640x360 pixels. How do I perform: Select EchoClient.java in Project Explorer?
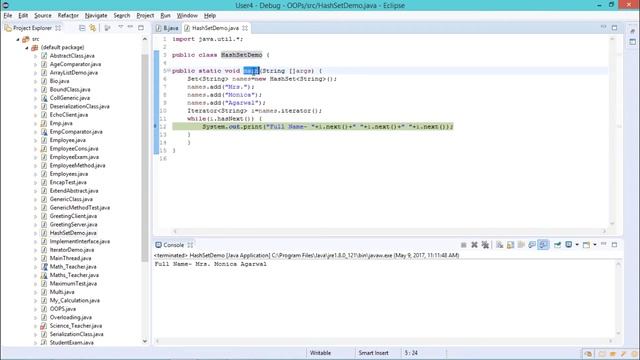click(x=69, y=115)
